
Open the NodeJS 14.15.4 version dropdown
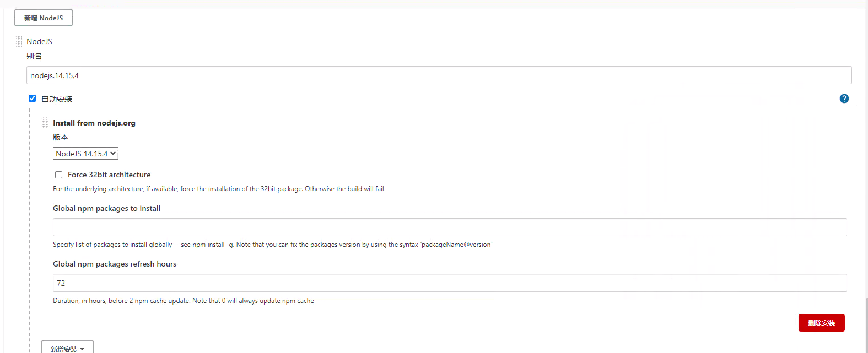click(85, 154)
